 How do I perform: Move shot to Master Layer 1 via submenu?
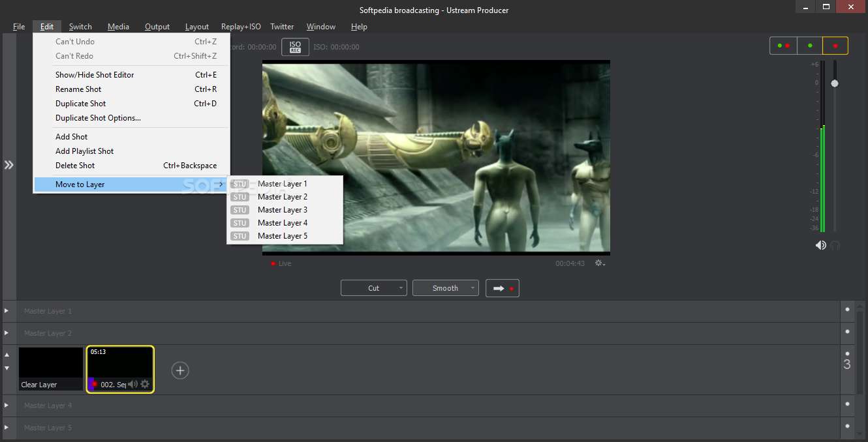[285, 184]
